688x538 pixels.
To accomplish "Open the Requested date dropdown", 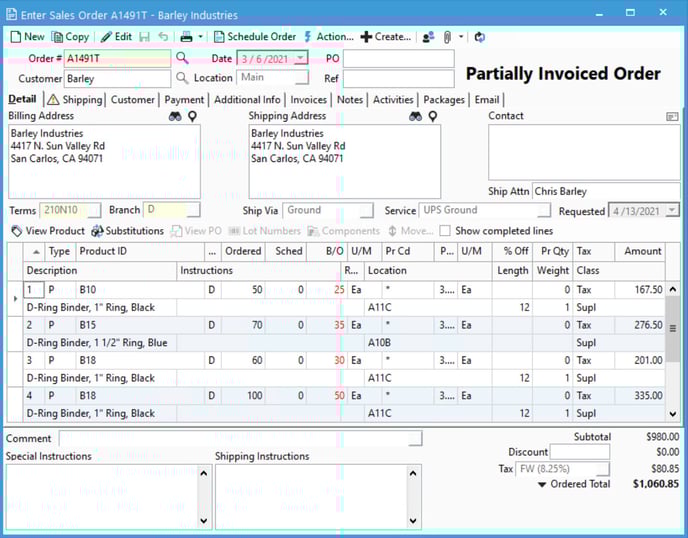I will pyautogui.click(x=672, y=211).
